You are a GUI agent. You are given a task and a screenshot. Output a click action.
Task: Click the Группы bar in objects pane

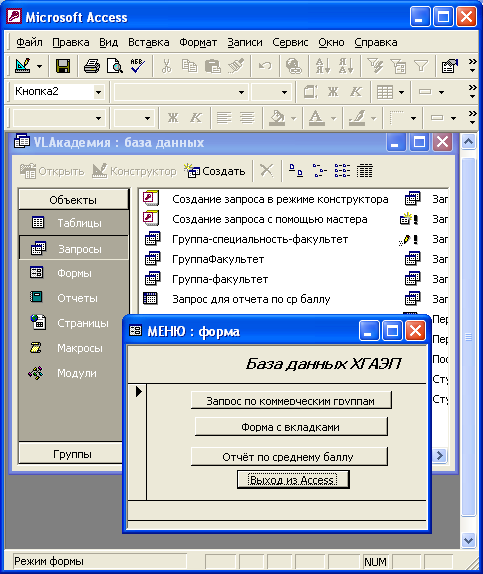pos(72,454)
